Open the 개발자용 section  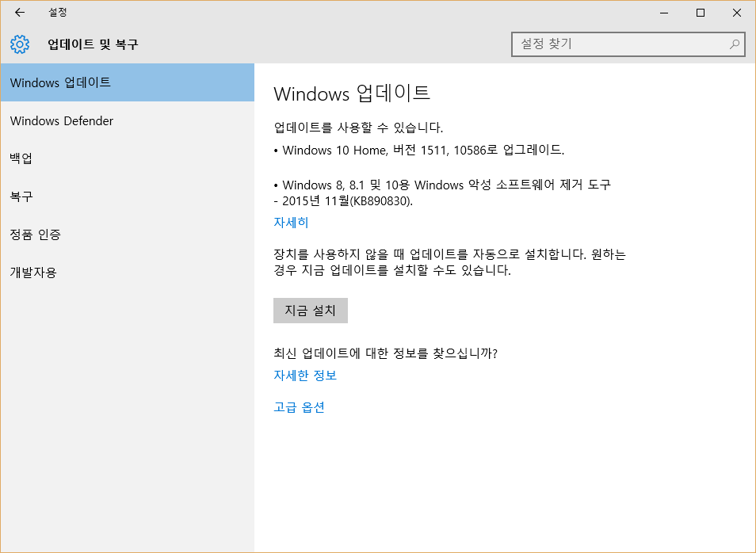click(128, 273)
